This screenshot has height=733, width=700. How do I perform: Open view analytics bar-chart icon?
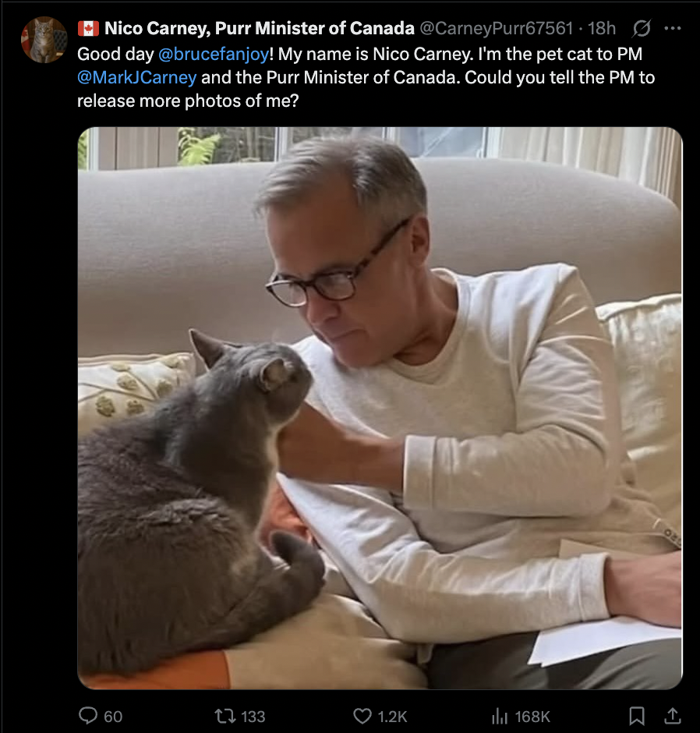500,716
